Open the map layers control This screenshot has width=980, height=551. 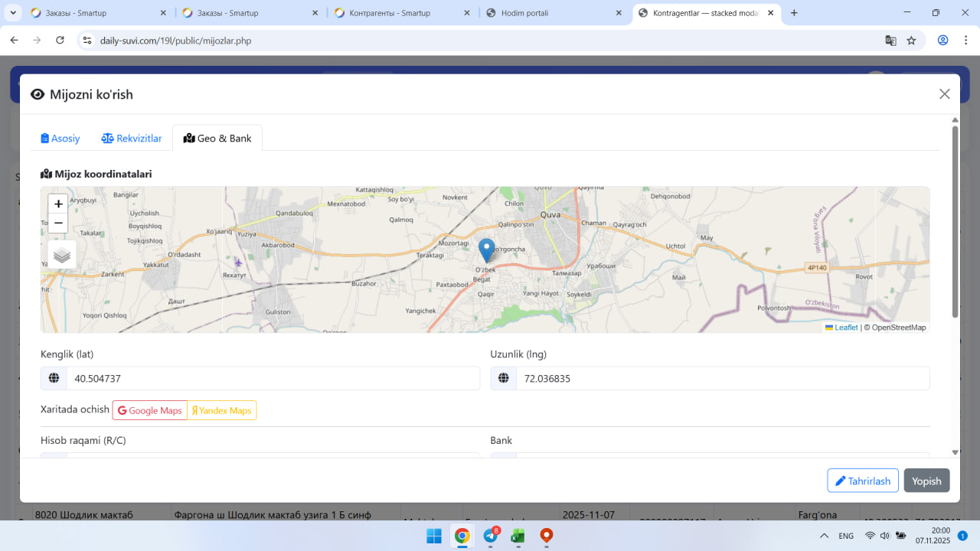[62, 255]
